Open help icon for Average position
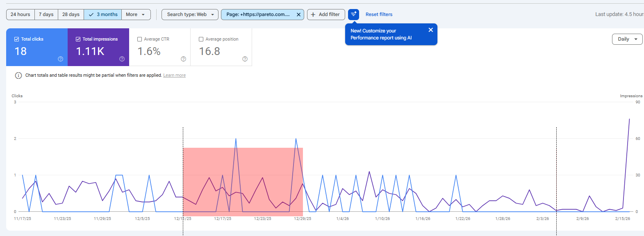The image size is (644, 236). 245,59
